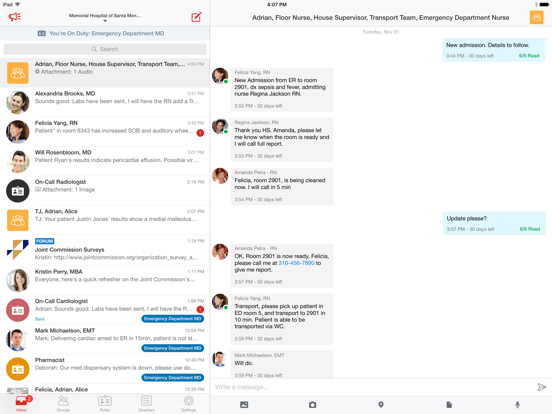Switch to the Groups tab

[x=63, y=403]
